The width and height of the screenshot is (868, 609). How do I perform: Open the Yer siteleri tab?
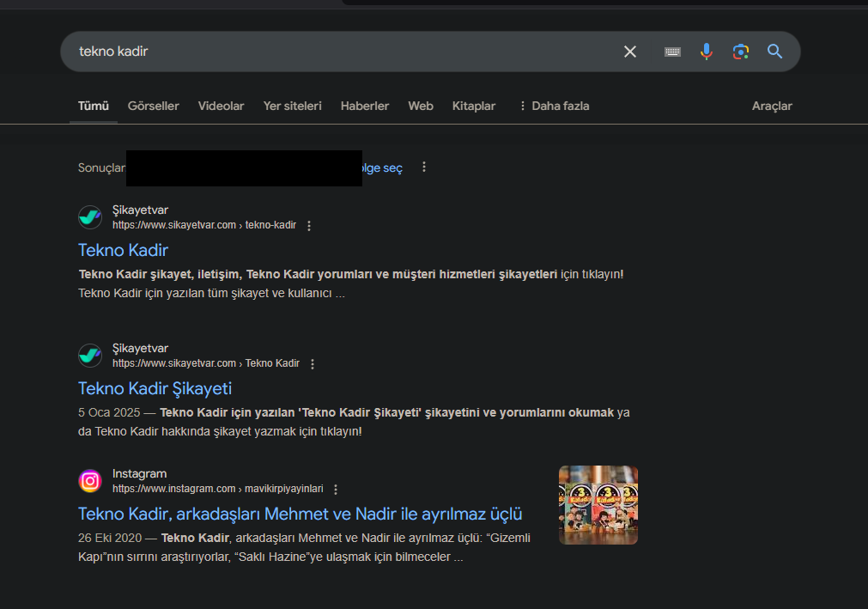tap(292, 106)
